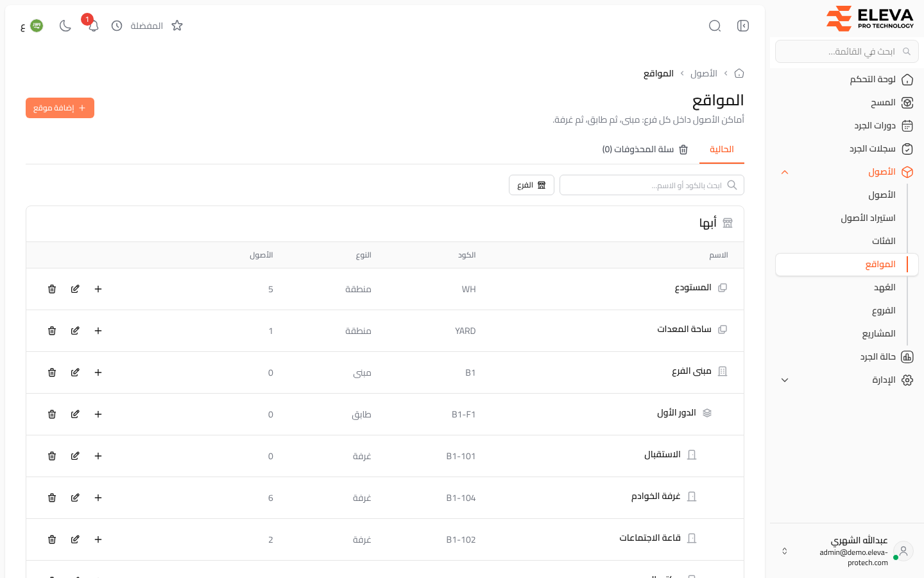924x578 pixels.
Task: Focus the sidebar menu search field
Action: (x=847, y=51)
